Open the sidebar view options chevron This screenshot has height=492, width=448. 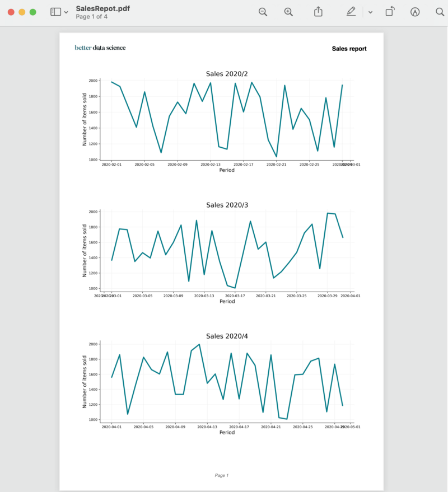coord(66,12)
